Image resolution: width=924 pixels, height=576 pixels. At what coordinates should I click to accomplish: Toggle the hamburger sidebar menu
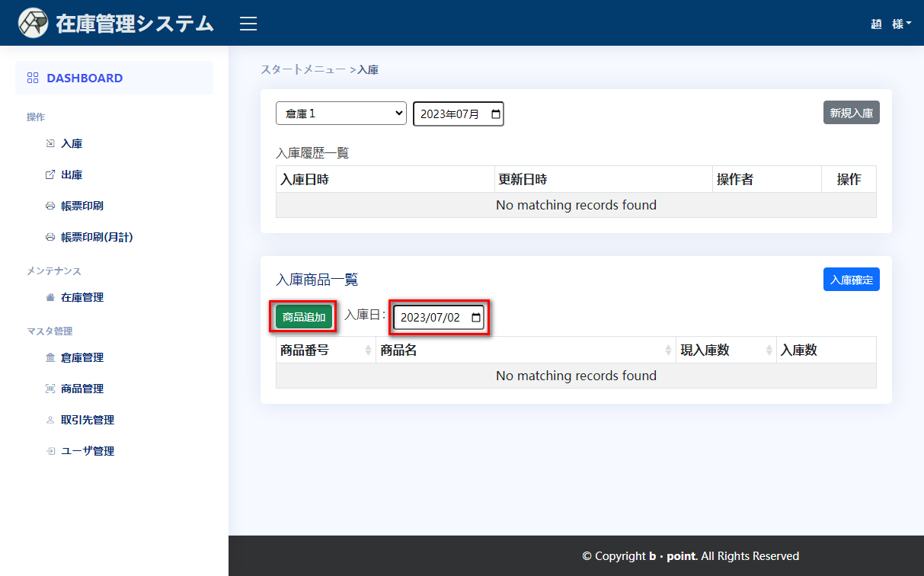(x=248, y=24)
